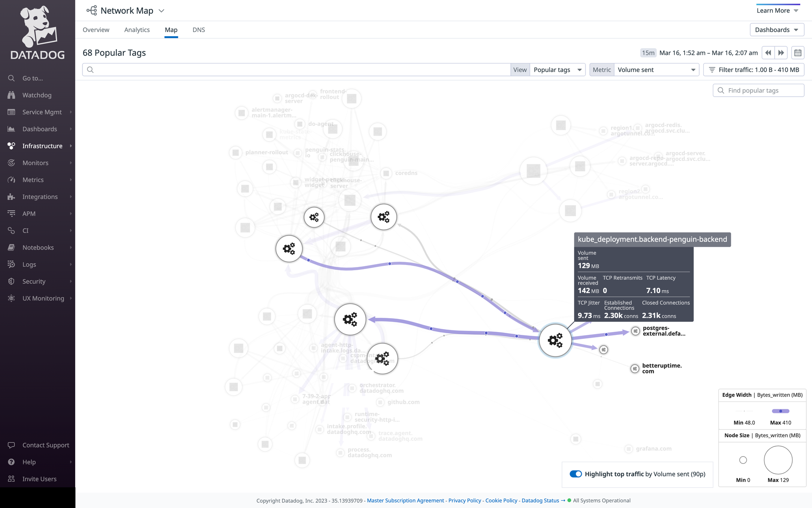Open the Filter traffic button

pyautogui.click(x=754, y=70)
